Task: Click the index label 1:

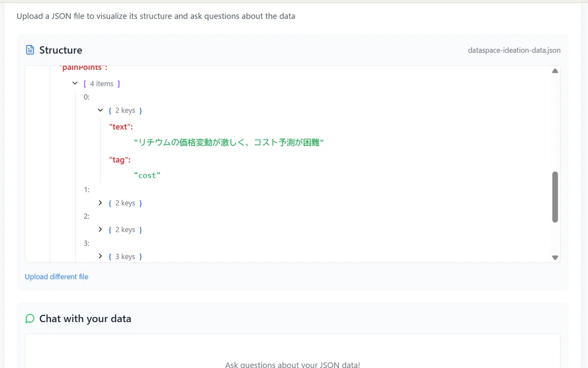Action: pos(87,189)
